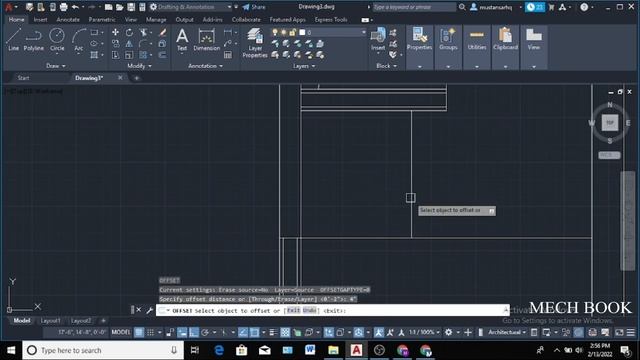Click the keyword search field

(414, 7)
